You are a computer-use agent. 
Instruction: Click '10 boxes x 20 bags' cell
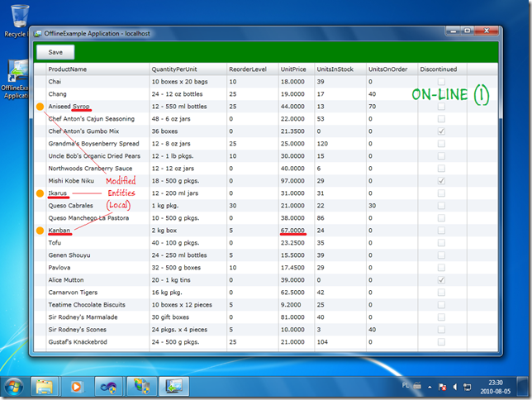pyautogui.click(x=188, y=82)
